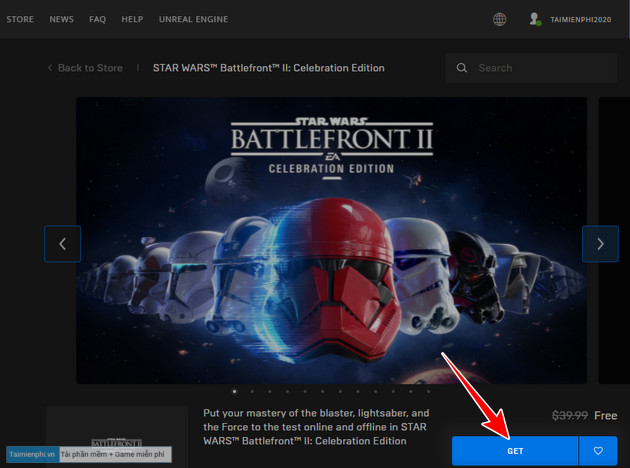Go to the NEWS section
The image size is (630, 468).
click(x=61, y=19)
